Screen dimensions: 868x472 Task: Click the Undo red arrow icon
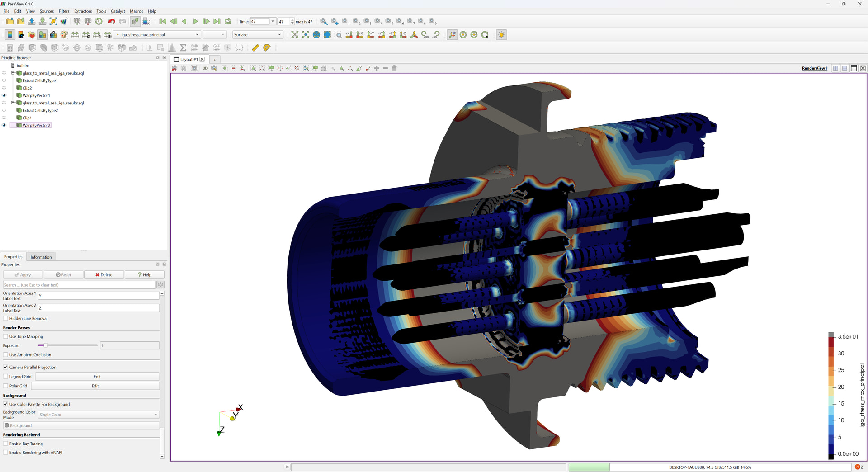112,21
